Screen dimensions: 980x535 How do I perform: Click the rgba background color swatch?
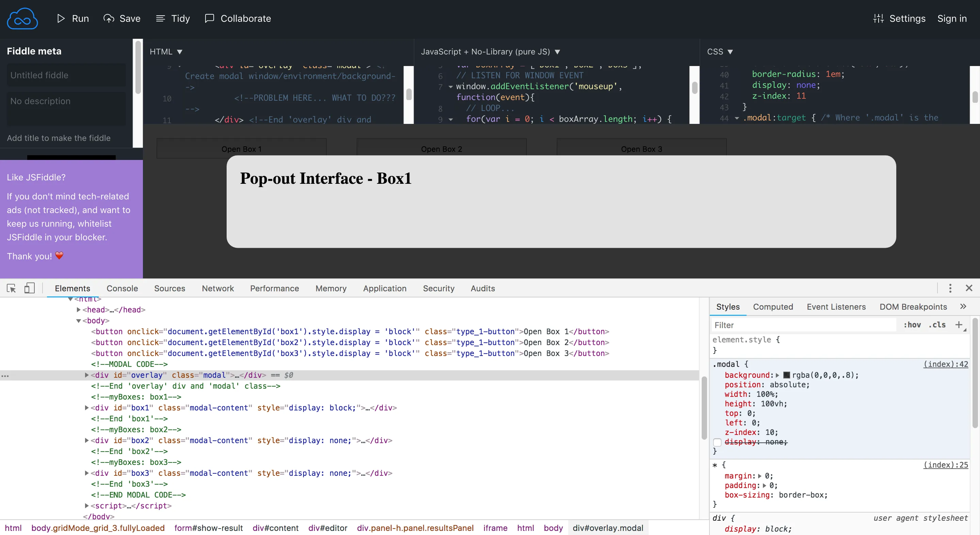pos(786,375)
